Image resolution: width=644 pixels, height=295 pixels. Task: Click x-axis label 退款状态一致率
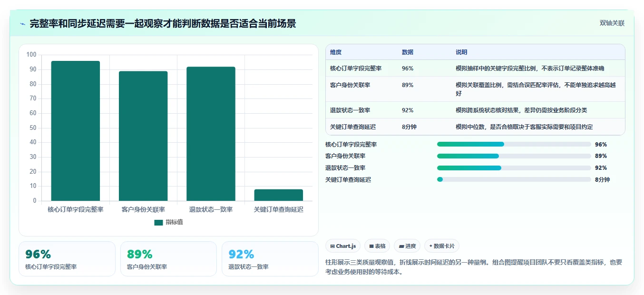tap(211, 209)
